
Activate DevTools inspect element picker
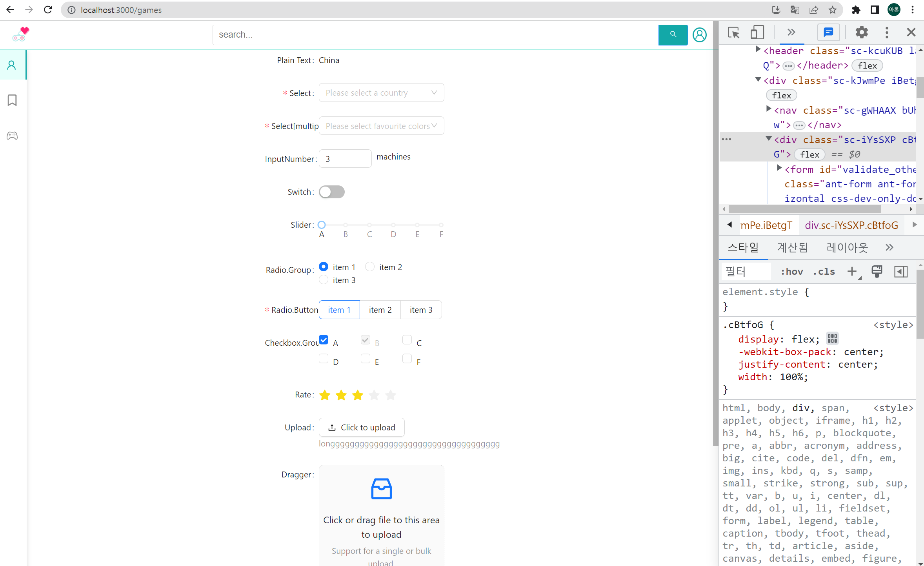coord(733,32)
